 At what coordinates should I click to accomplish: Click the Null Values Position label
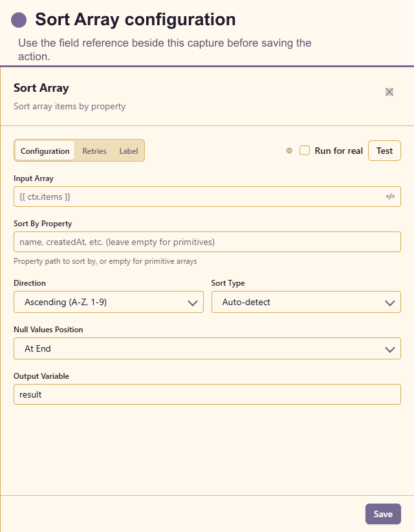[49, 330]
